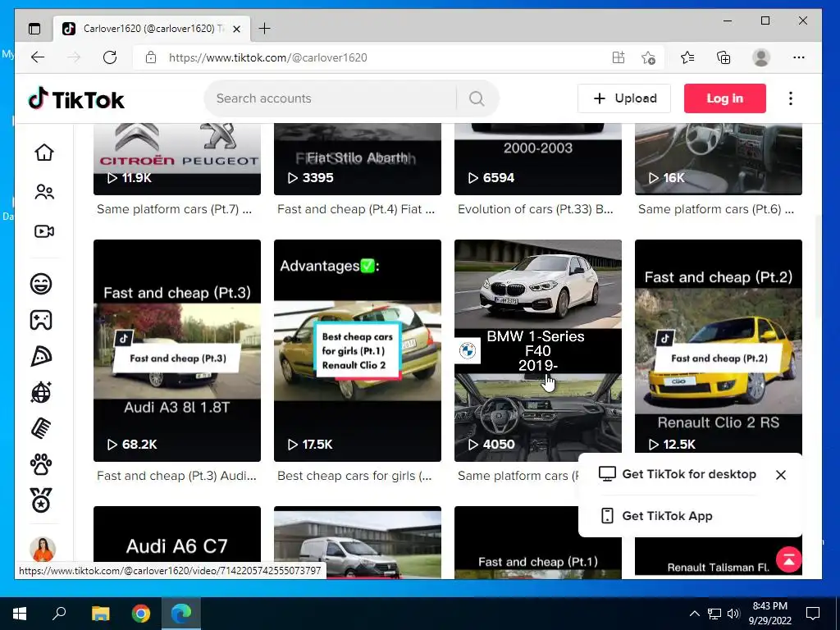Play the 16K views car interior video
This screenshot has height=630, width=840.
tap(719, 158)
